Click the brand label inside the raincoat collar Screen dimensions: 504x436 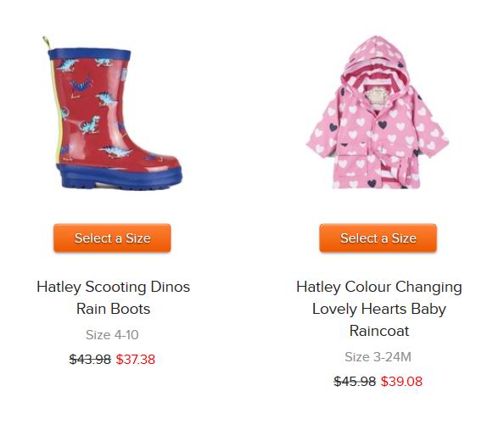coord(378,97)
